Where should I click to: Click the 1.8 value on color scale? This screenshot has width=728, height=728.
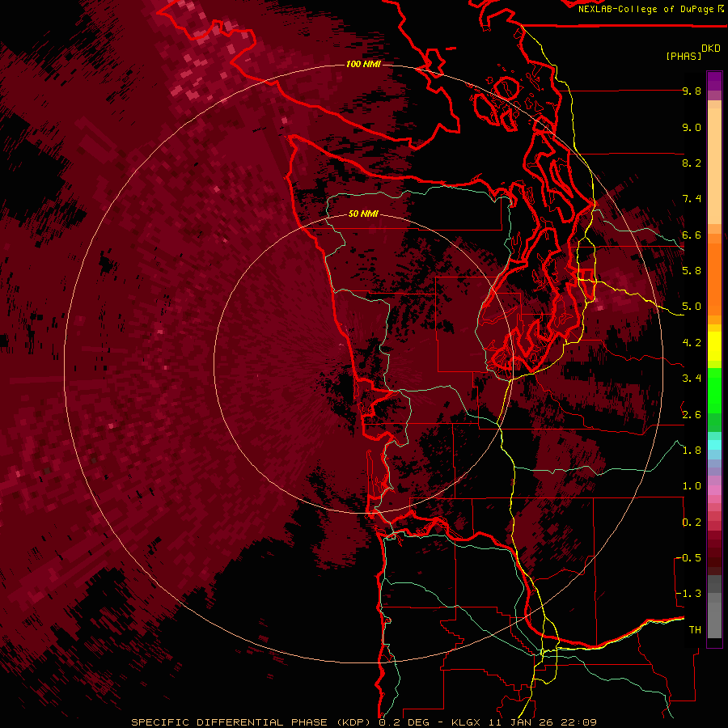[x=692, y=451]
